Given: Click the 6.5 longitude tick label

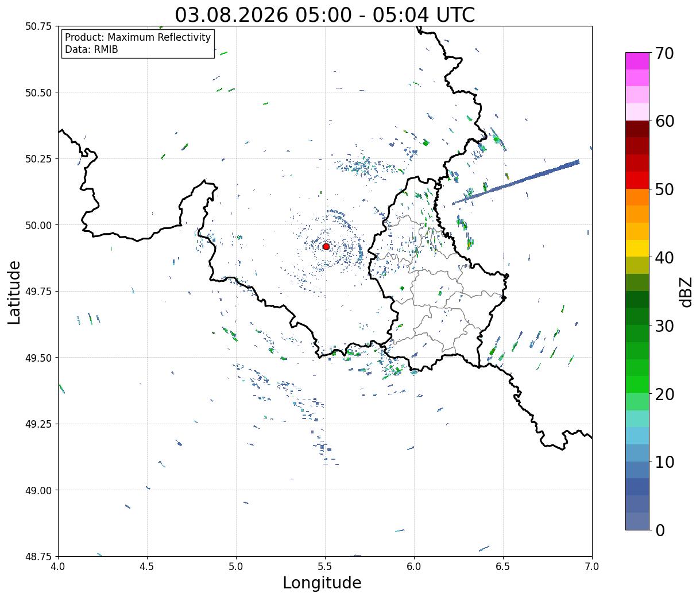Looking at the screenshot, I should click(x=503, y=567).
